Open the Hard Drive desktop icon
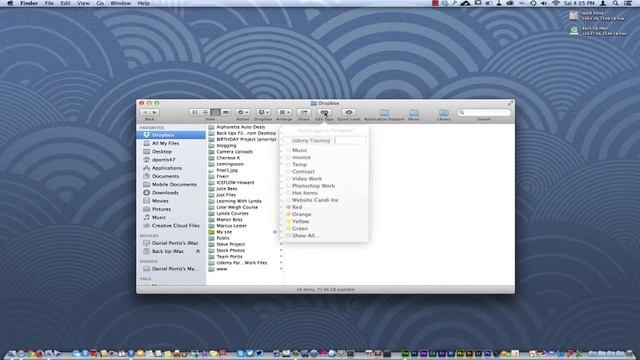Screen dimensions: 640x360 click(x=574, y=16)
